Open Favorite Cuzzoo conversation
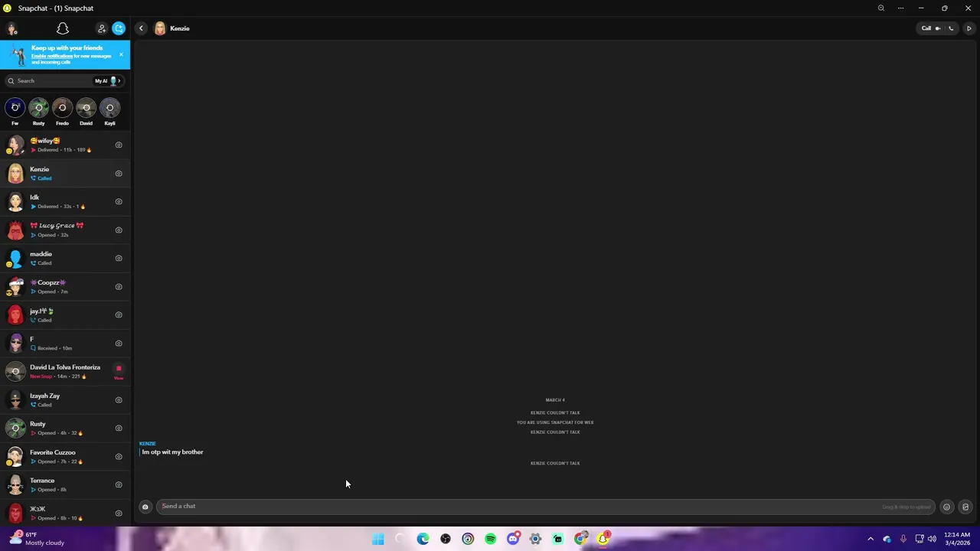 [65, 456]
